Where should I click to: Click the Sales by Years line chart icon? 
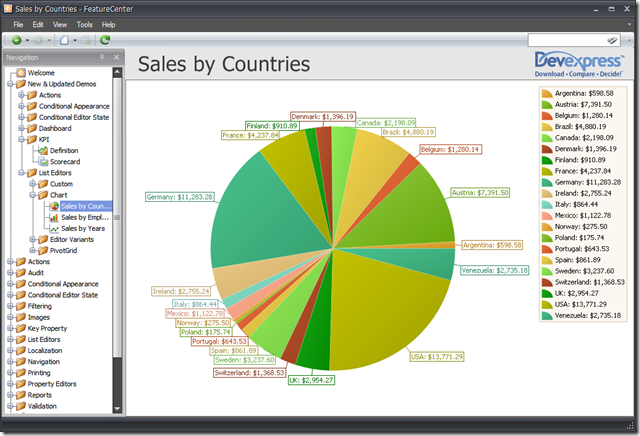[x=54, y=228]
